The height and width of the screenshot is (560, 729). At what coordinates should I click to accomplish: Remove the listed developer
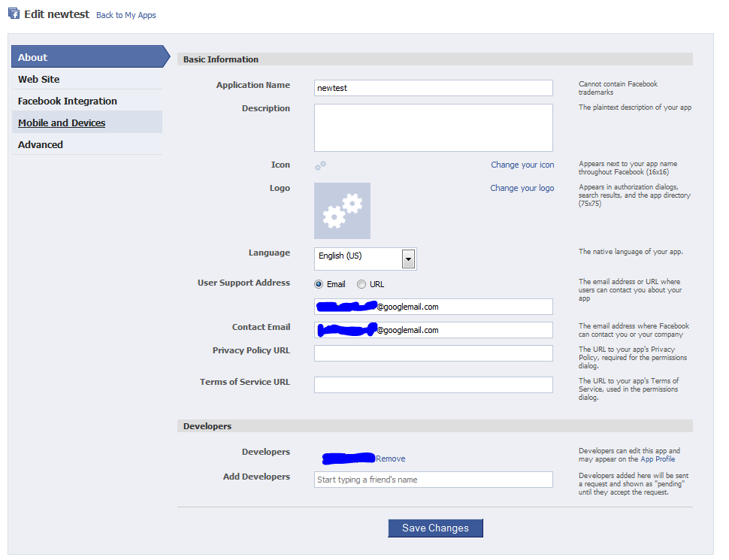click(x=391, y=458)
